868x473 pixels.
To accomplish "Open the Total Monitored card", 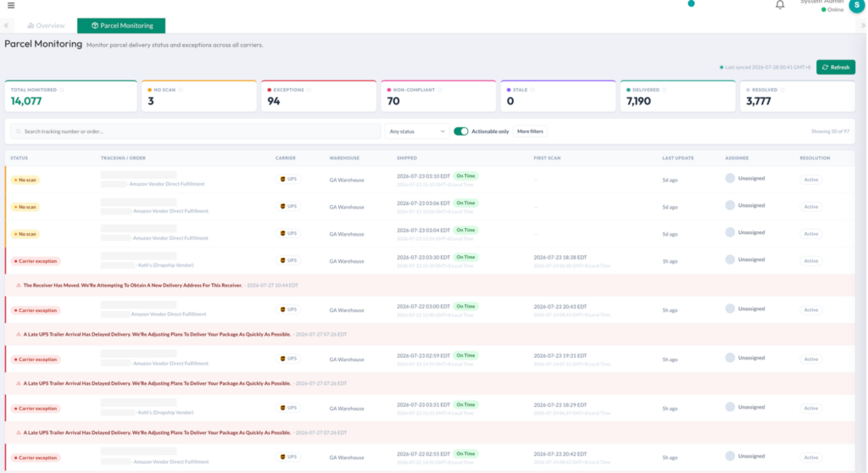I will tap(71, 97).
